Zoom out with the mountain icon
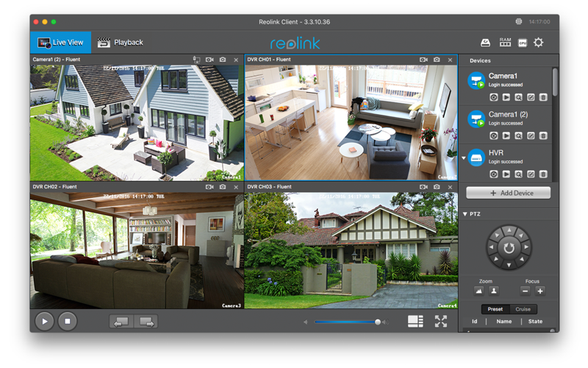 [x=479, y=291]
